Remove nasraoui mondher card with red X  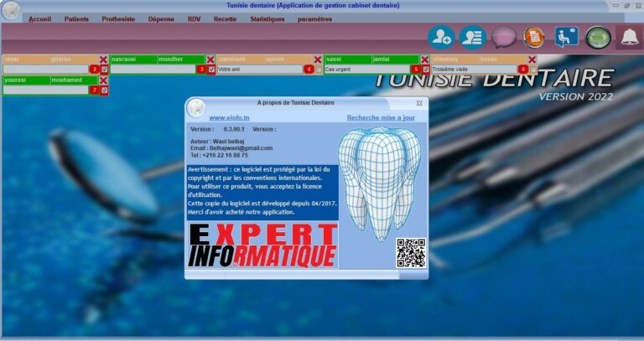pos(210,59)
